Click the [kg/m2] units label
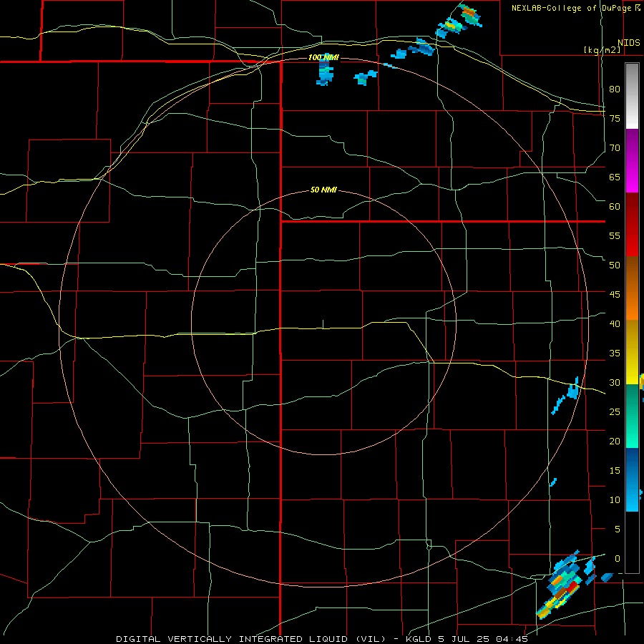644x644 pixels. tap(602, 50)
